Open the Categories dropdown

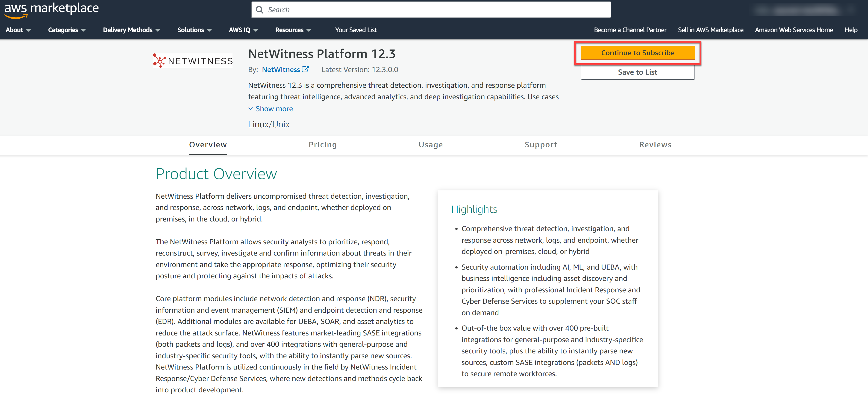(x=66, y=30)
